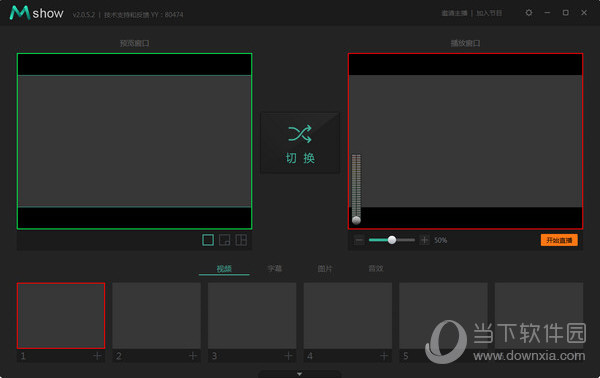The width and height of the screenshot is (600, 378).
Task: Click the red-bordered broadcast window
Action: point(465,141)
